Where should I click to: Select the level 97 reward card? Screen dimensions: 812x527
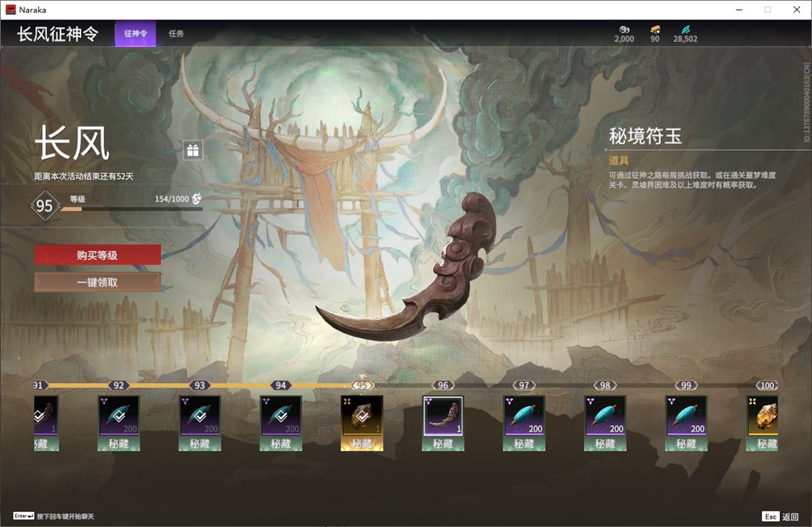click(524, 423)
